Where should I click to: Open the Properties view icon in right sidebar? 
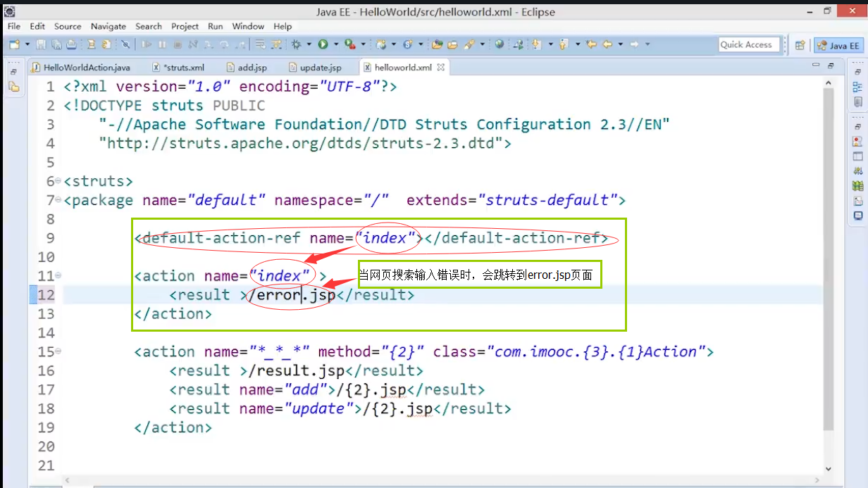coord(857,156)
